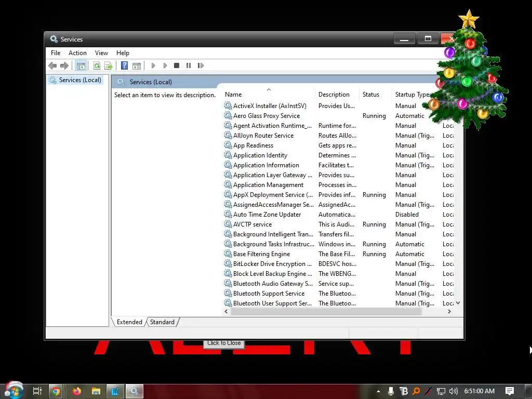Click the horizontal scrollbar right arrow

click(449, 312)
